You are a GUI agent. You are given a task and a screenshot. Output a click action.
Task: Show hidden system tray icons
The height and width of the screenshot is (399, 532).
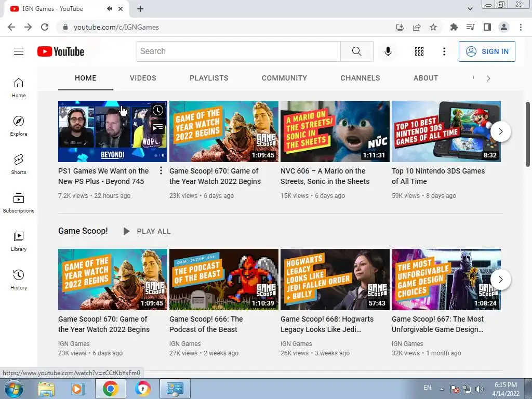[442, 389]
